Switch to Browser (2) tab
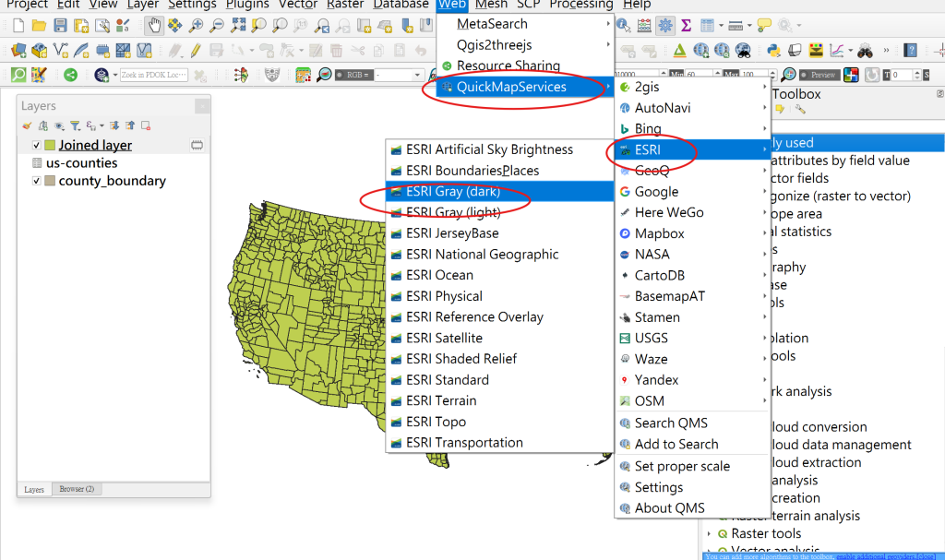This screenshot has height=560, width=945. click(x=77, y=489)
